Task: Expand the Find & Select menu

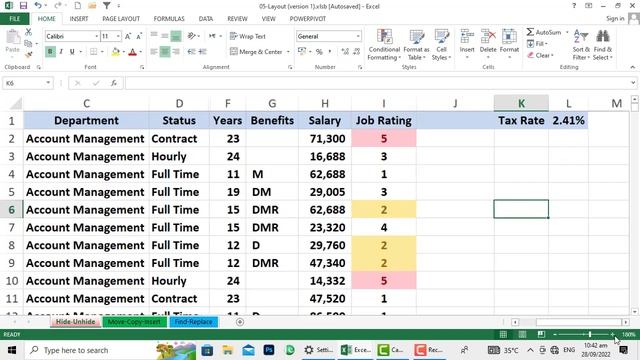Action: click(603, 45)
